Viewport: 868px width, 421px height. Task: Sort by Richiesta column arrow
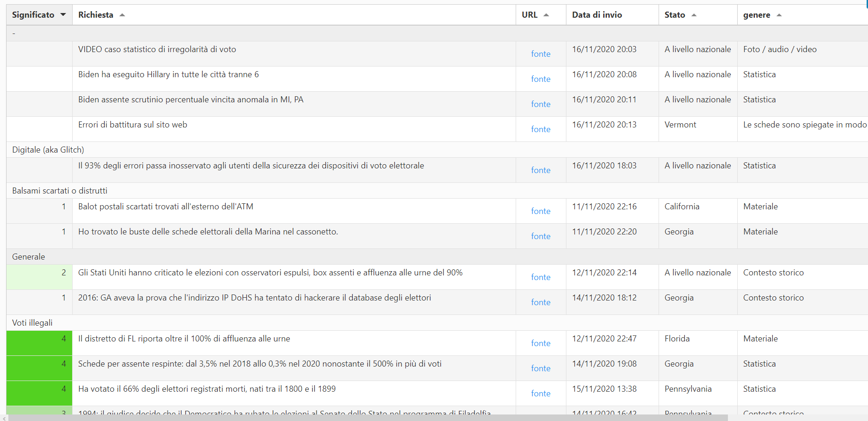pos(122,15)
